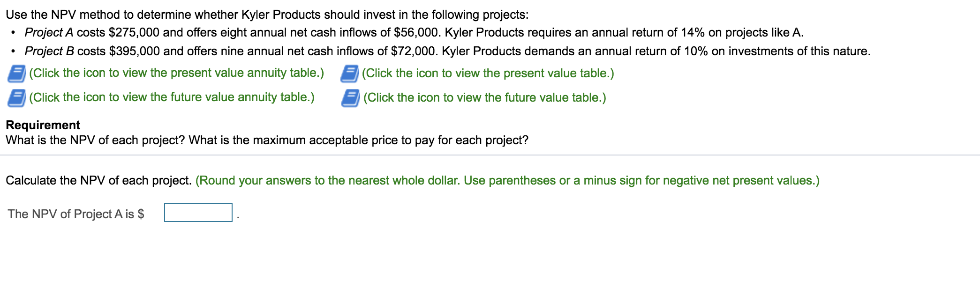Image resolution: width=980 pixels, height=281 pixels.
Task: Click the future value table book icon
Action: (x=350, y=98)
